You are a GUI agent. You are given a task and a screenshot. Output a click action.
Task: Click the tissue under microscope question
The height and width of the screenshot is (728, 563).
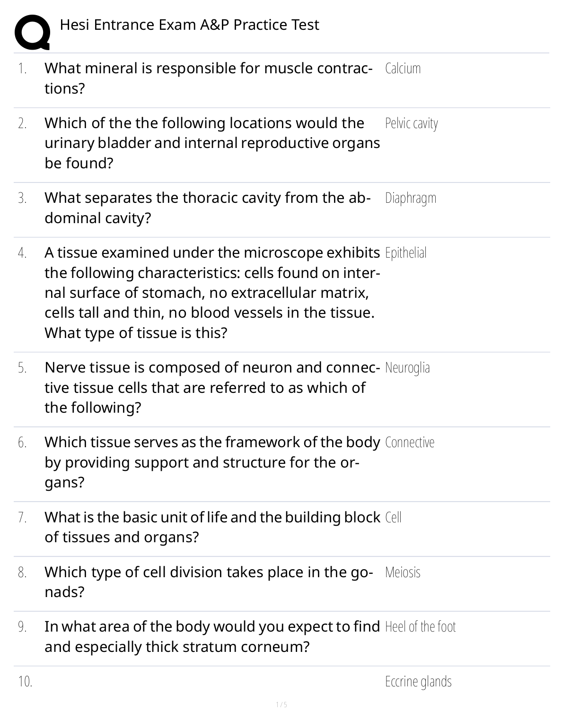212,293
